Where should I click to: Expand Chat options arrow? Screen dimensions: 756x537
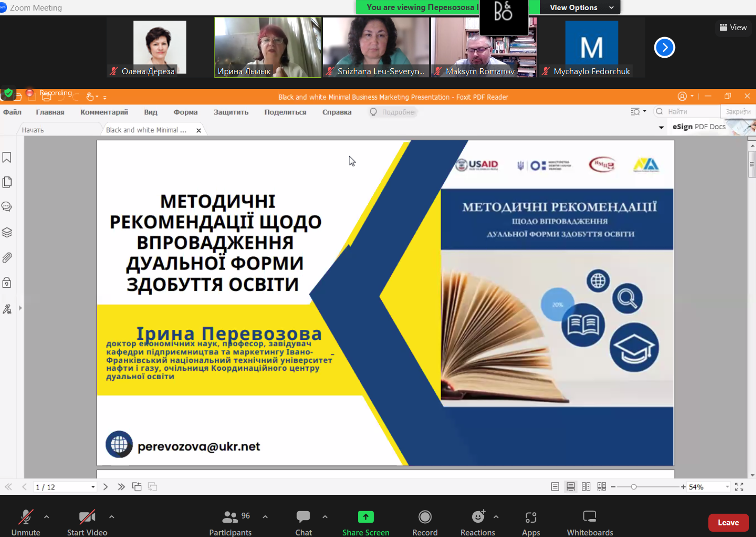coord(325,517)
